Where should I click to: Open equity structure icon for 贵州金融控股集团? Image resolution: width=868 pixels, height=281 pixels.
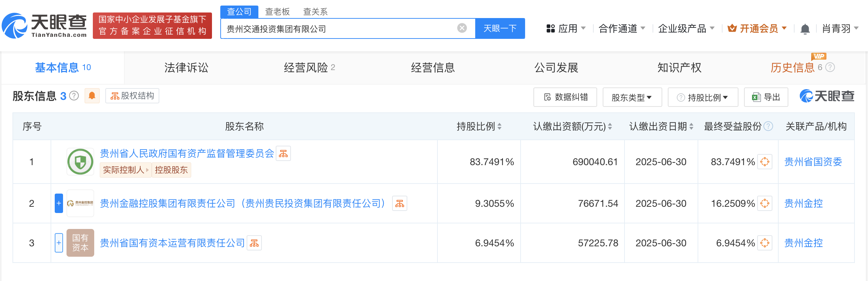[x=399, y=204]
